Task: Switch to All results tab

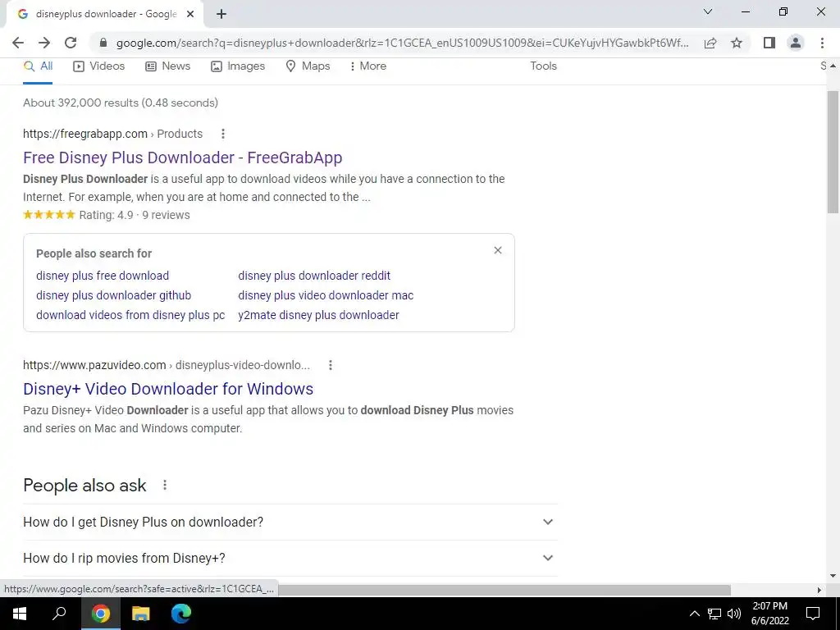Action: point(38,66)
